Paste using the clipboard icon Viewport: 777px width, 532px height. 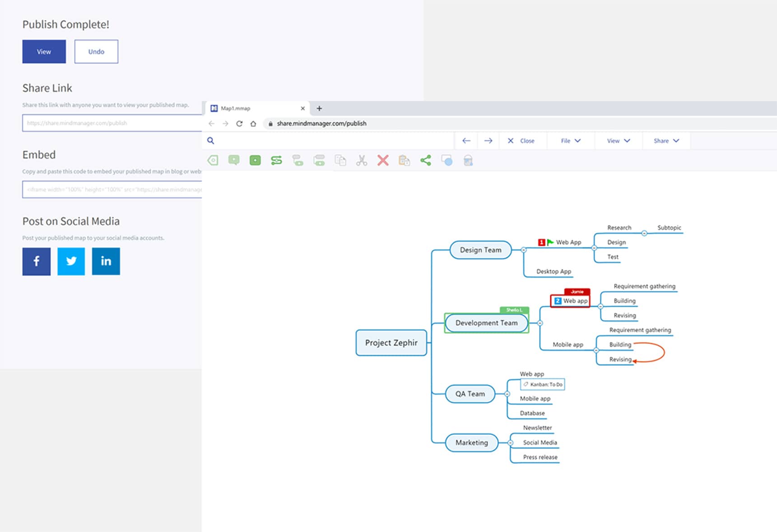pos(404,160)
